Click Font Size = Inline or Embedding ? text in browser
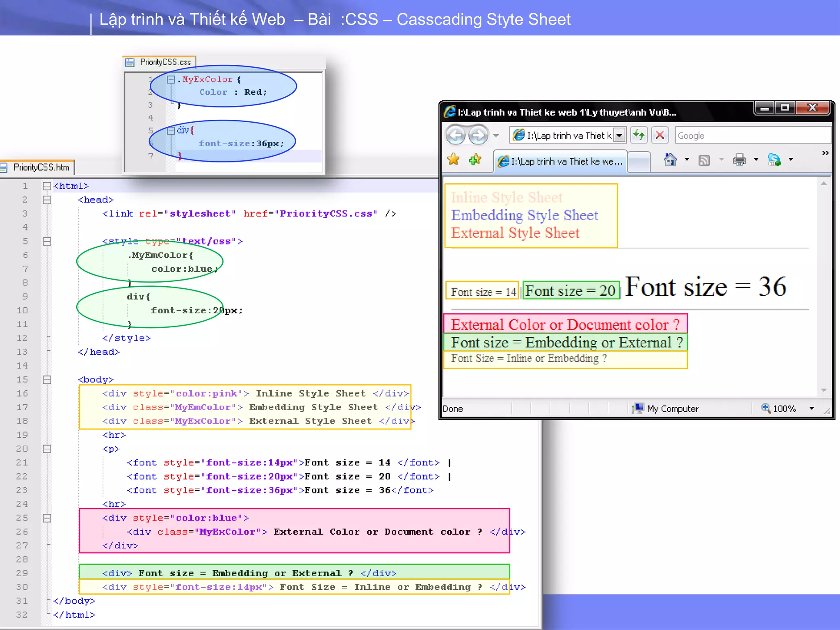The width and height of the screenshot is (840, 630). tap(529, 358)
